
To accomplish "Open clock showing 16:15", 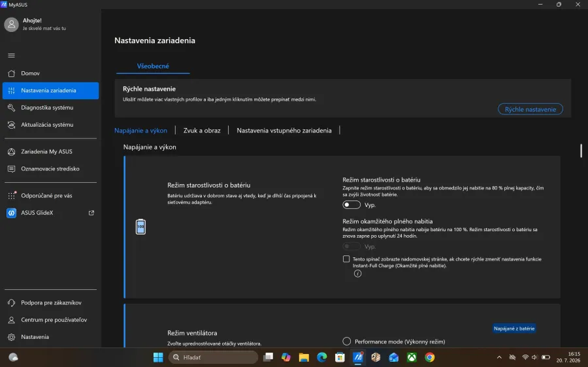I will click(568, 357).
